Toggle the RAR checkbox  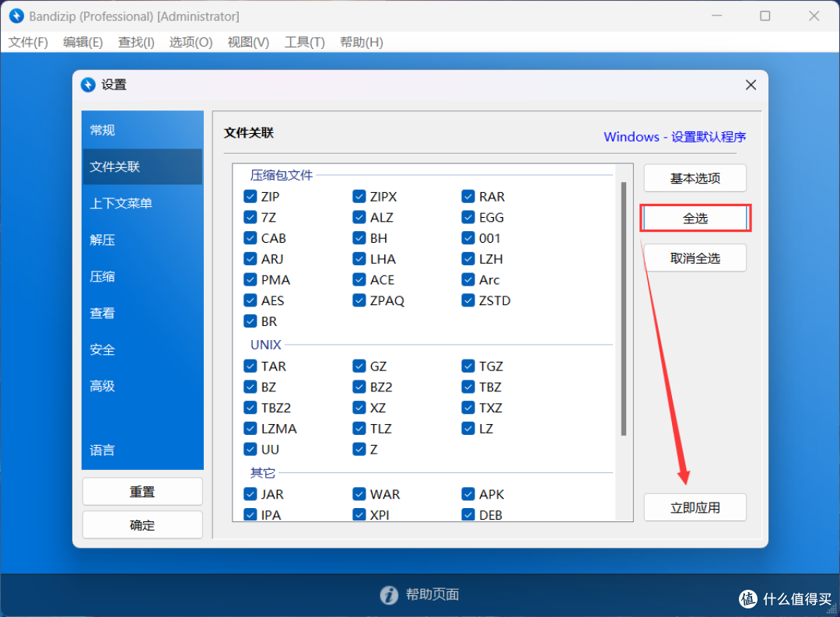[x=468, y=196]
